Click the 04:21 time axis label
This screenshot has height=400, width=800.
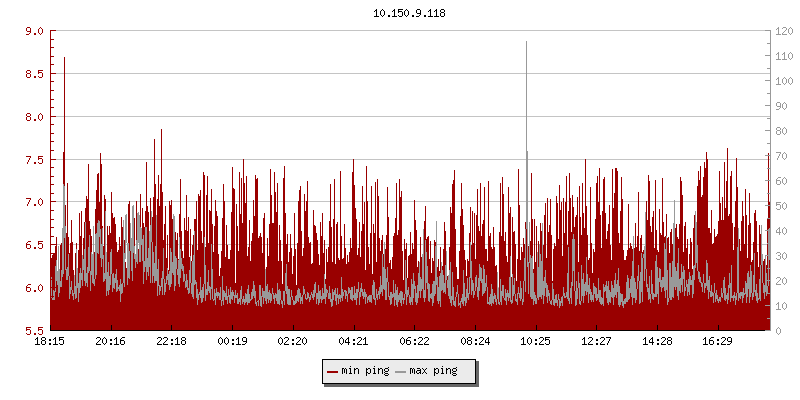coord(353,341)
